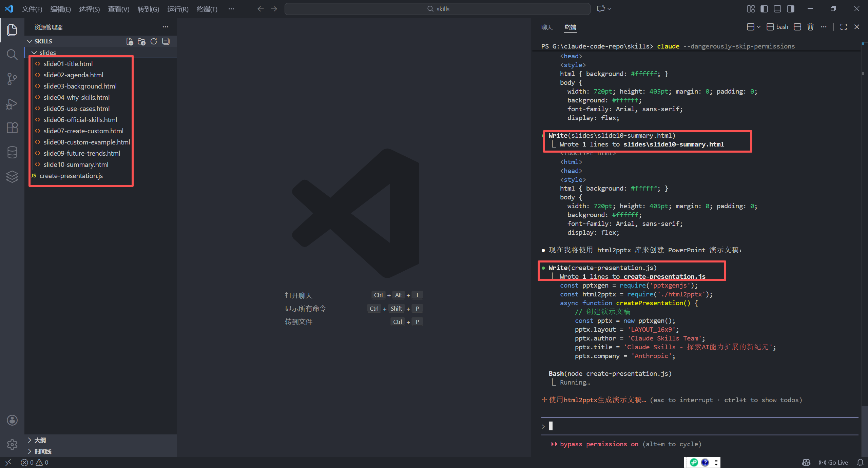868x468 pixels.
Task: Open Copilot status icon in status bar
Action: pos(806,462)
